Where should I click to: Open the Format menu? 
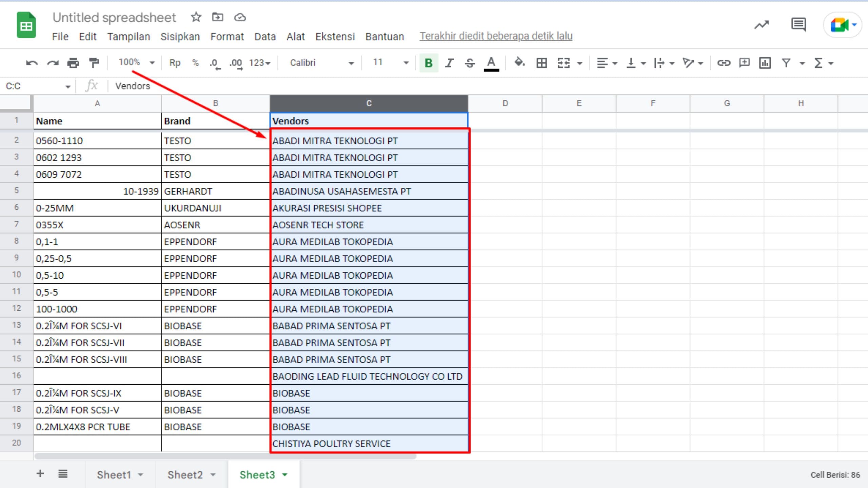coord(227,36)
